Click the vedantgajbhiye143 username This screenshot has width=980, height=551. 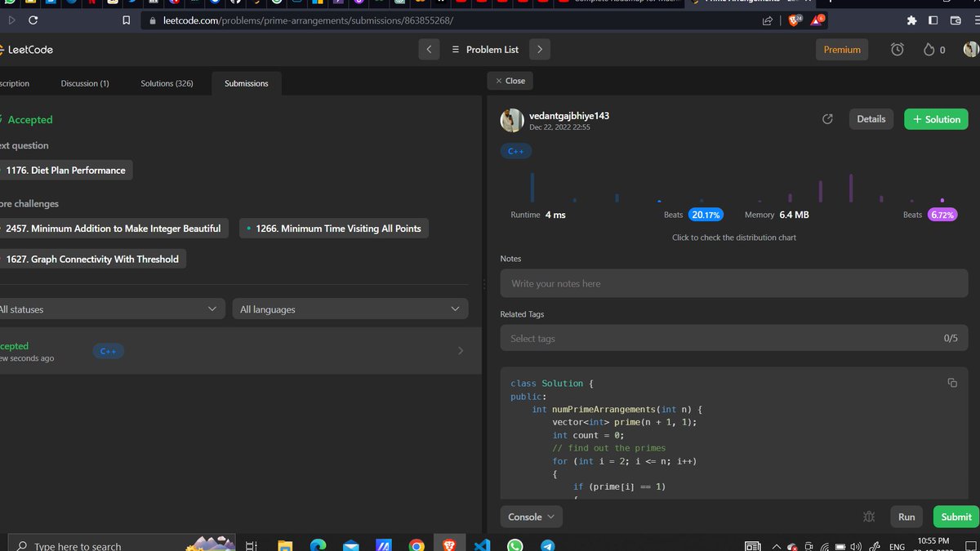tap(569, 116)
